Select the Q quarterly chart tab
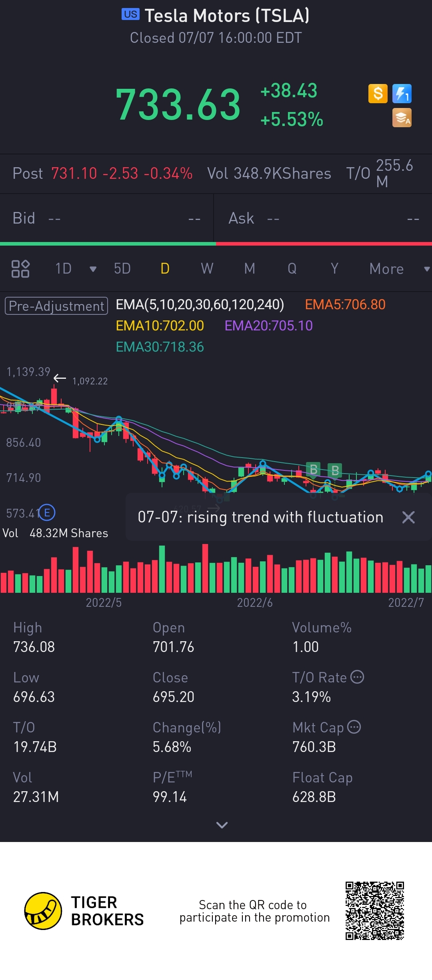Image resolution: width=432 pixels, height=980 pixels. click(292, 269)
